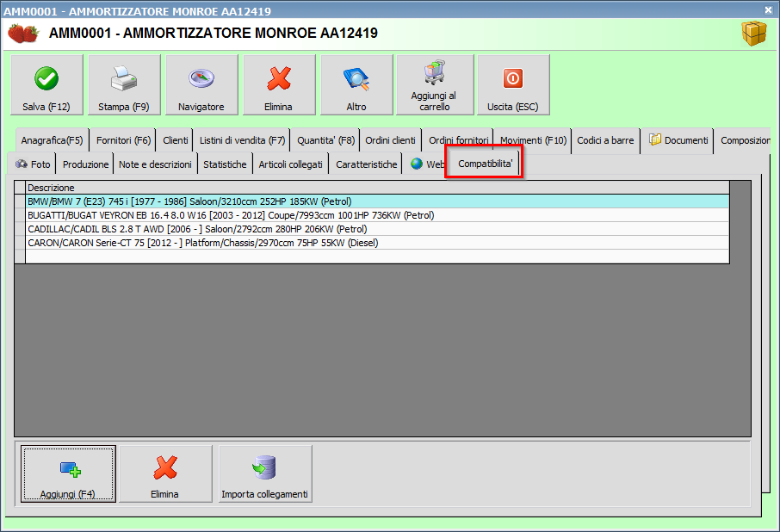Open the Fornitori (F6) tab
Screen dimensions: 780x532
pos(123,140)
